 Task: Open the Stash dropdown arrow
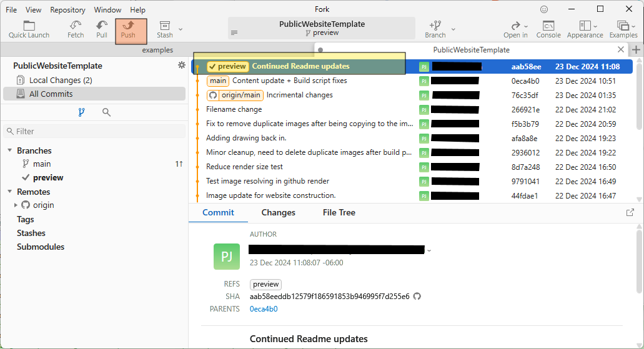181,29
